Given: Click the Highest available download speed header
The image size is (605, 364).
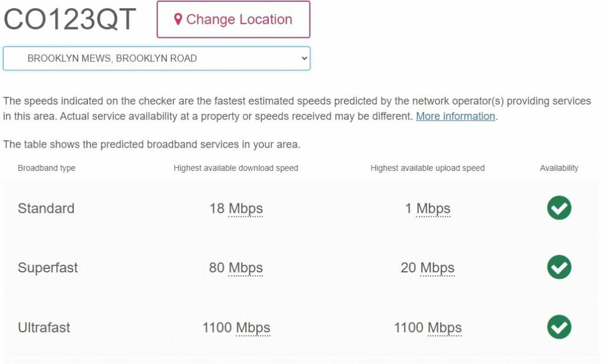Looking at the screenshot, I should [x=236, y=168].
